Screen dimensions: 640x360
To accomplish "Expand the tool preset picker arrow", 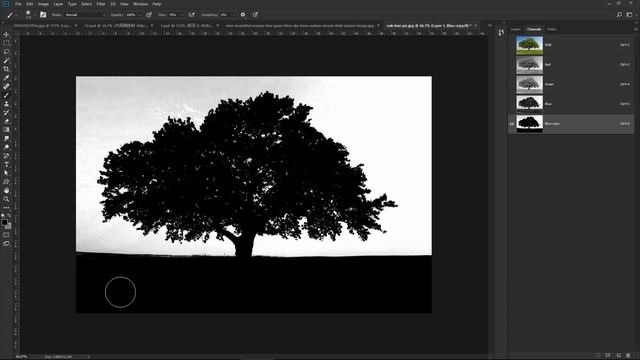I will [16, 15].
